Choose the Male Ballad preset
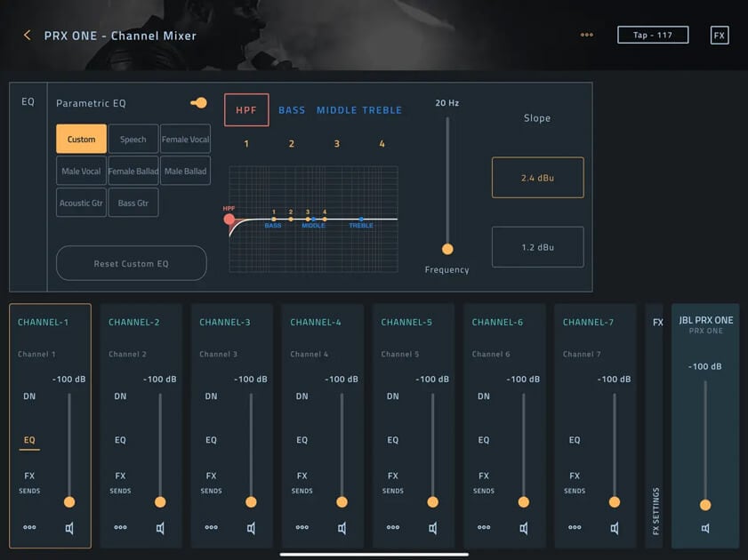Viewport: 748px width, 560px height. [186, 171]
